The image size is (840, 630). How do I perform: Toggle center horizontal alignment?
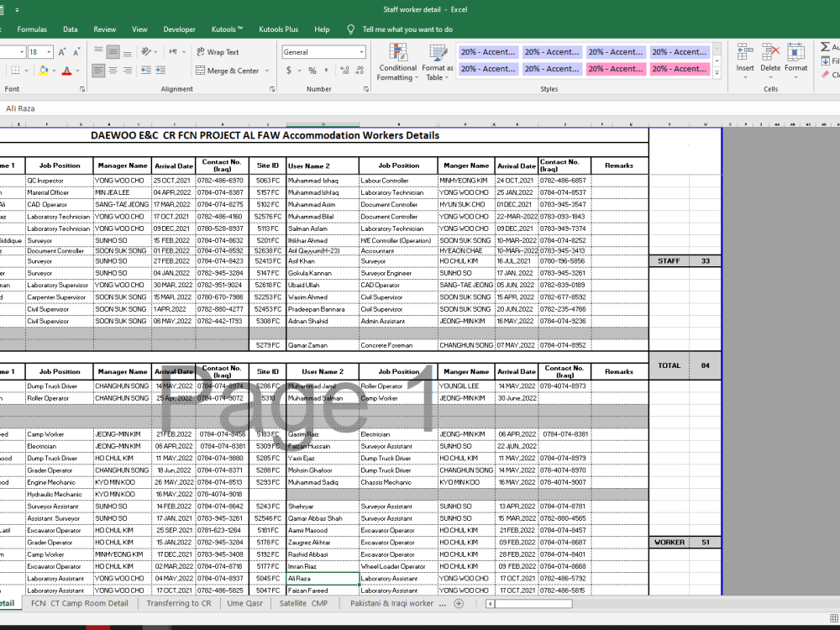(x=113, y=71)
